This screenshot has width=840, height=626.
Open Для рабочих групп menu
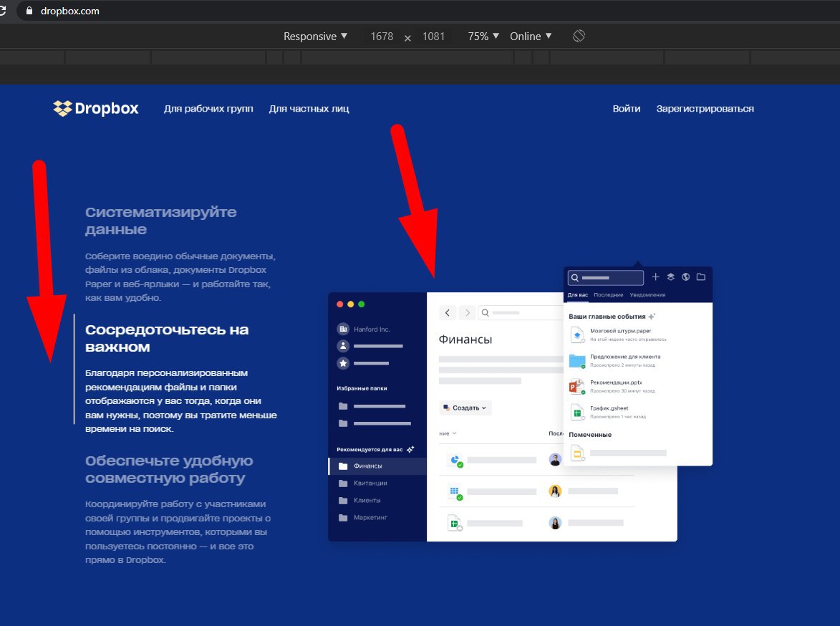point(208,108)
